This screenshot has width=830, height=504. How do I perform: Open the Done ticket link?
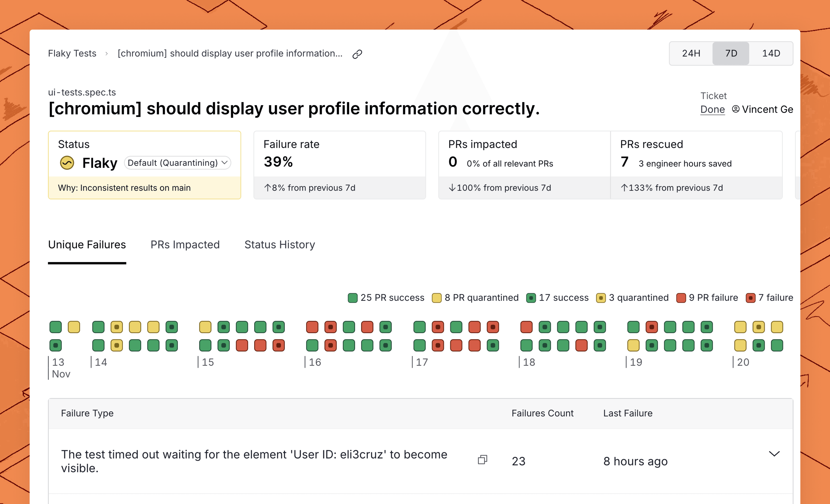(x=712, y=109)
